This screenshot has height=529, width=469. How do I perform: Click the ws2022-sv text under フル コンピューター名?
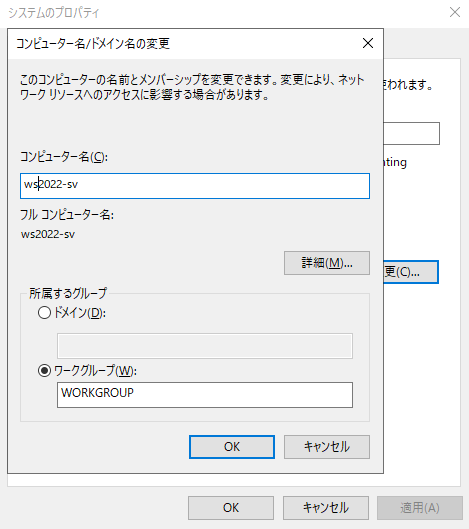click(x=48, y=234)
